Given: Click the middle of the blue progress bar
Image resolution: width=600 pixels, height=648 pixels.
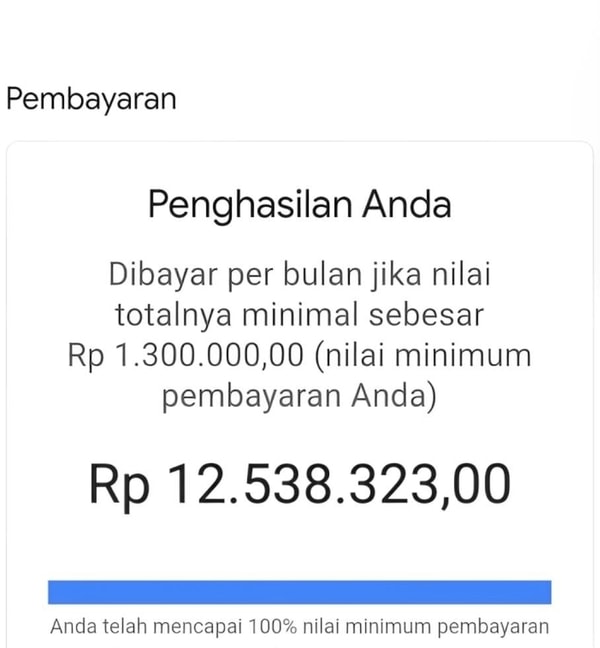Looking at the screenshot, I should click(x=300, y=591).
